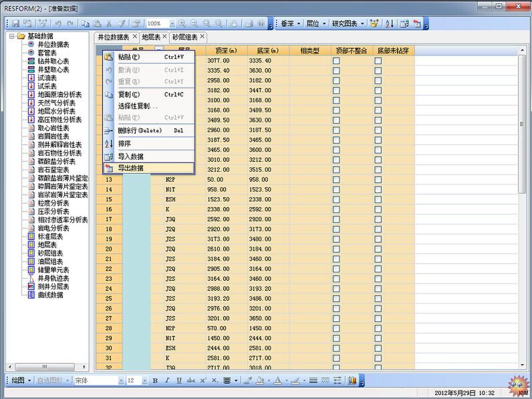This screenshot has width=532, height=399.
Task: Click the Zoom Out magnifier icon
Action: pyautogui.click(x=194, y=23)
